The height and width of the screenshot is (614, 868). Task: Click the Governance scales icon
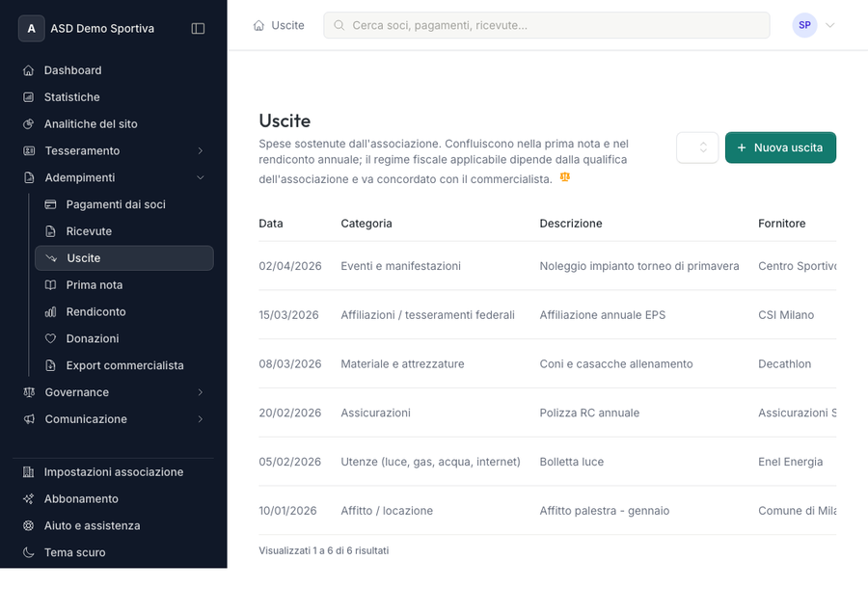click(29, 392)
